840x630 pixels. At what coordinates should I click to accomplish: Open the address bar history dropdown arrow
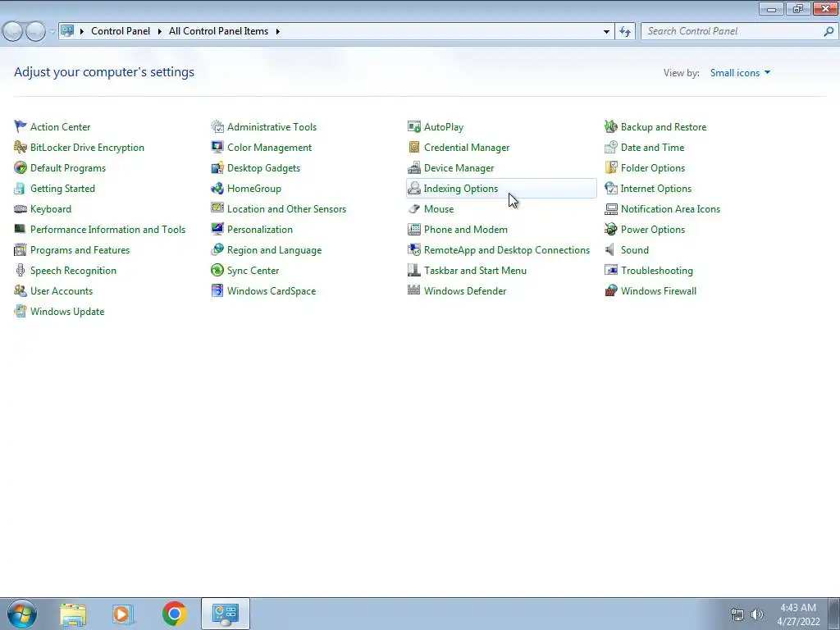tap(606, 32)
